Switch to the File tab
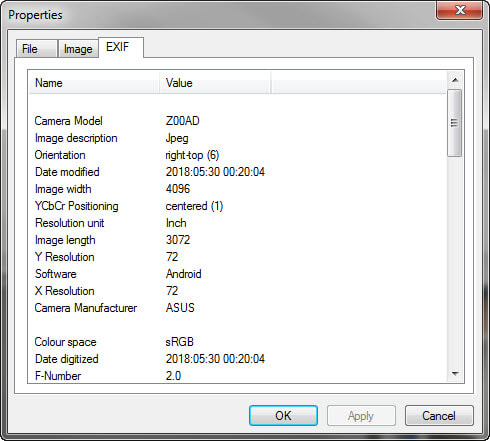This screenshot has height=441, width=490. (x=37, y=49)
